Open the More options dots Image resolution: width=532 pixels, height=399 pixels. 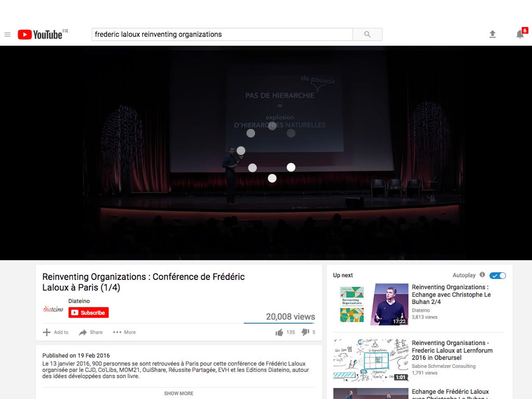point(117,332)
